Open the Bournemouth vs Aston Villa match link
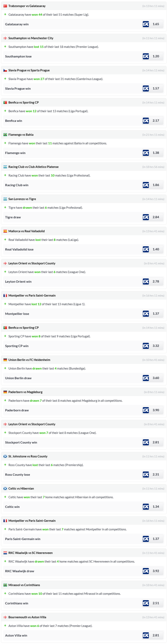 click(x=27, y=617)
